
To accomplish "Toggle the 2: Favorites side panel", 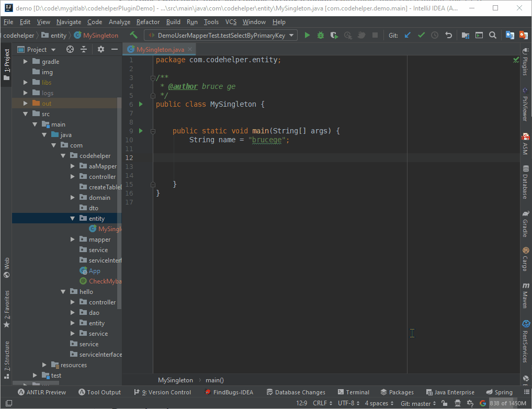I will 6,309.
